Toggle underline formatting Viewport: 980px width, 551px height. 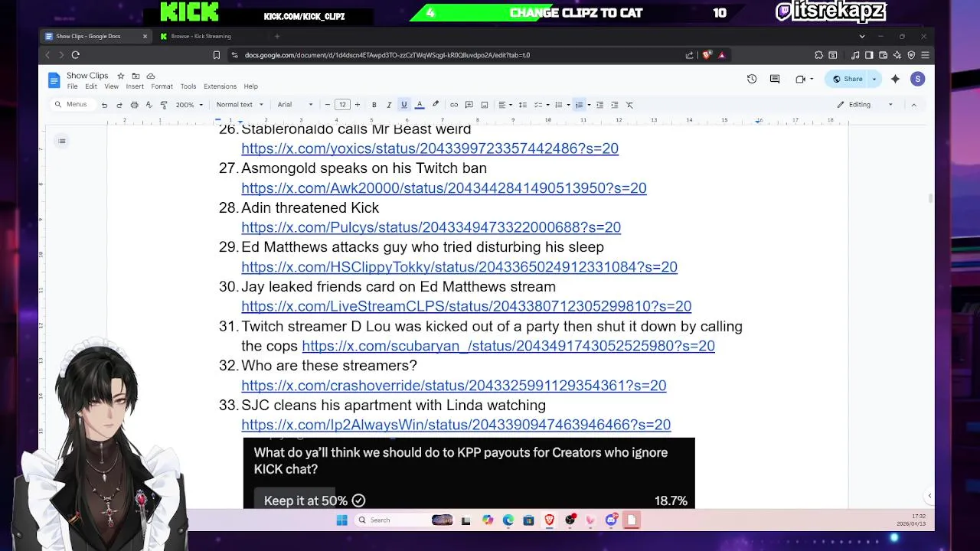pyautogui.click(x=404, y=105)
